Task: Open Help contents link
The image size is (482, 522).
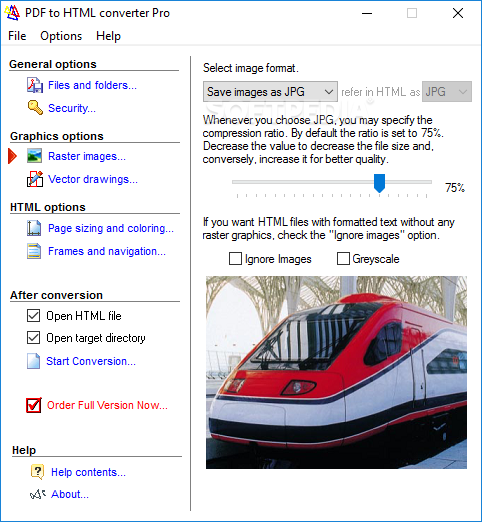Action: click(x=88, y=472)
